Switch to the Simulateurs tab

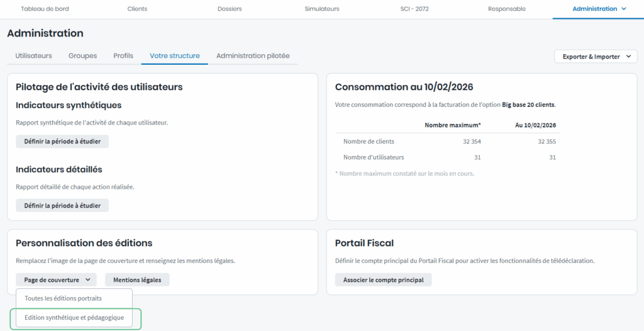click(321, 9)
